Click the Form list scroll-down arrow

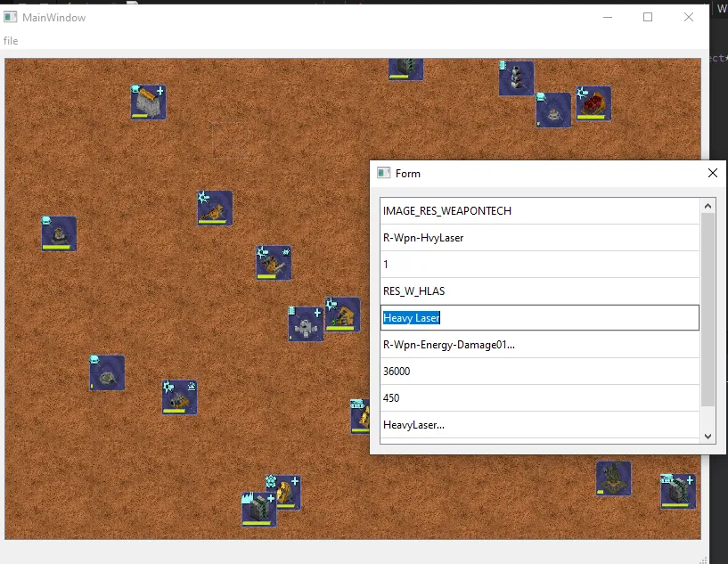708,436
